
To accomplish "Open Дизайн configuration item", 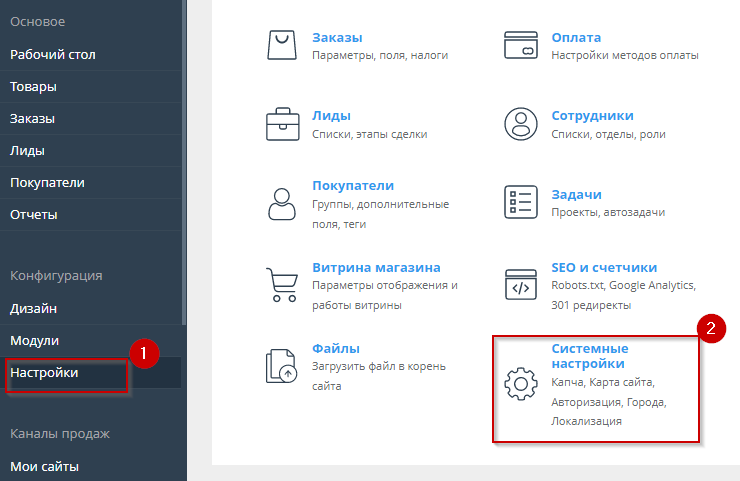I will coord(33,309).
